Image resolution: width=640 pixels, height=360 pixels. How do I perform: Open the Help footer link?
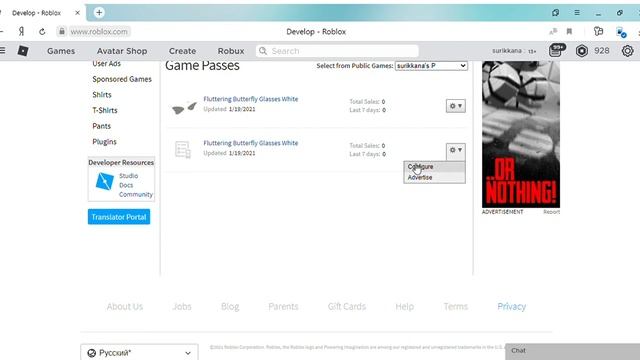[x=404, y=307]
